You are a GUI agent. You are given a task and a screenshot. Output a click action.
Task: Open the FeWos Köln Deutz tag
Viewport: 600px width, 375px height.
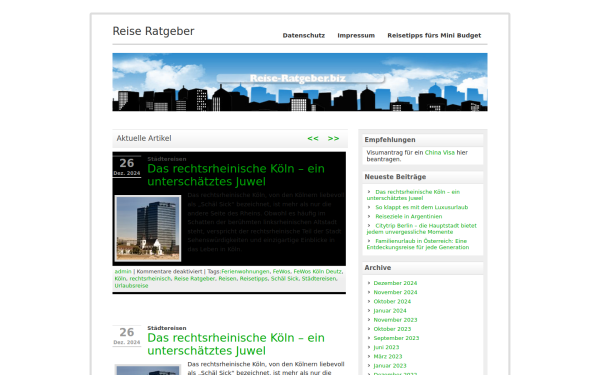click(x=317, y=271)
